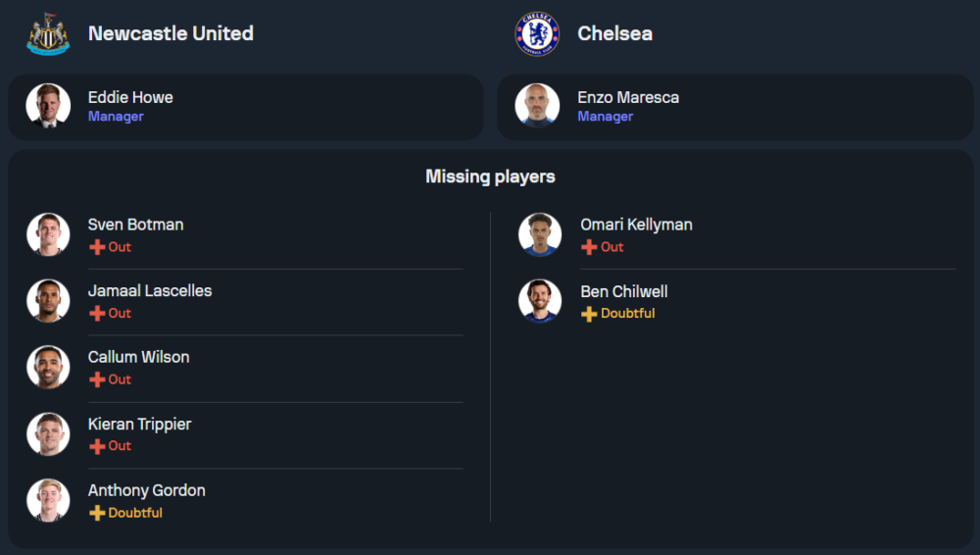The width and height of the screenshot is (980, 555).
Task: Click Callum Wilson's red out cross icon
Action: click(97, 379)
